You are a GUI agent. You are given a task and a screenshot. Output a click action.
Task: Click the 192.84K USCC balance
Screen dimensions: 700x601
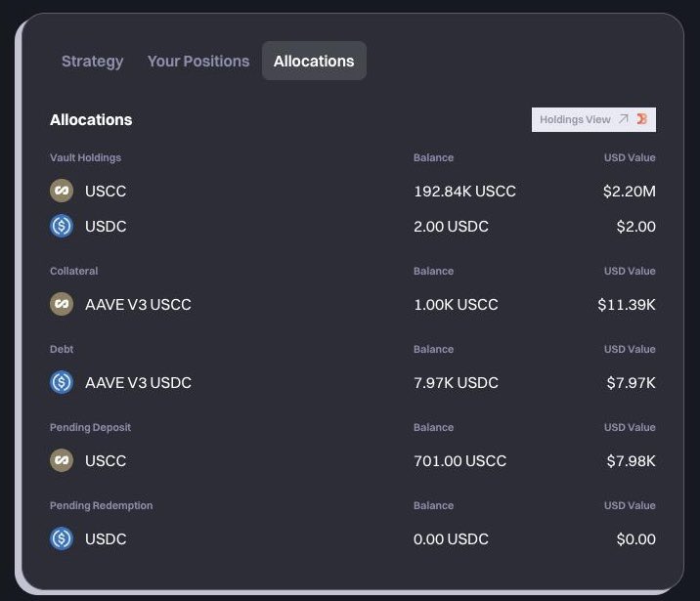(464, 191)
